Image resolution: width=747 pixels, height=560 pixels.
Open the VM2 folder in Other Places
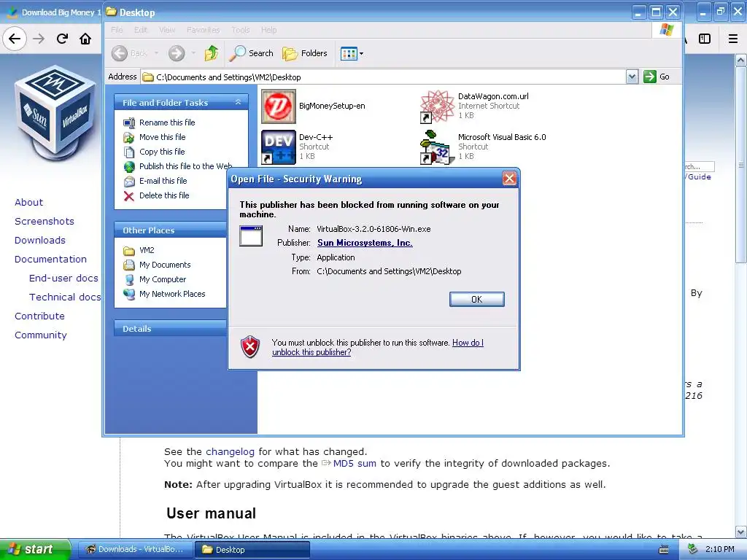147,250
